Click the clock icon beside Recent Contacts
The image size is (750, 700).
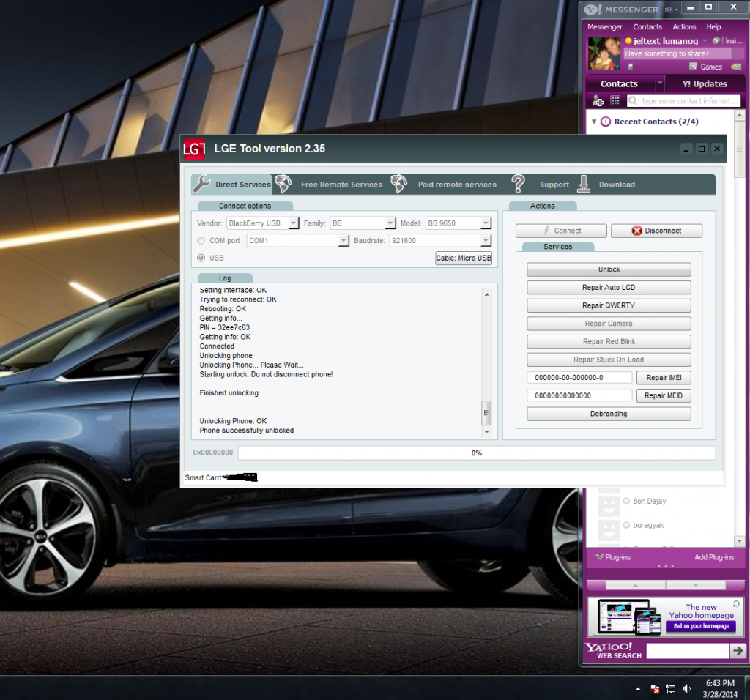(x=606, y=122)
